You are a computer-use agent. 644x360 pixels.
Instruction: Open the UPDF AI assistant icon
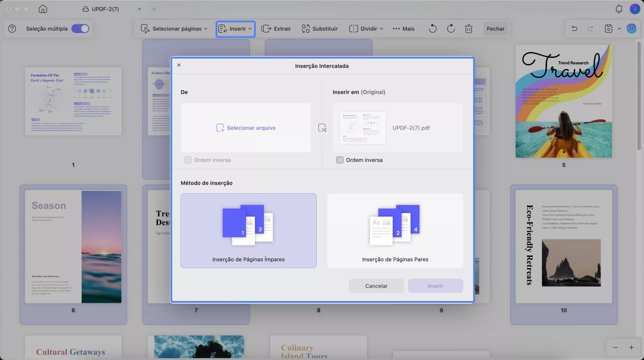point(632,29)
